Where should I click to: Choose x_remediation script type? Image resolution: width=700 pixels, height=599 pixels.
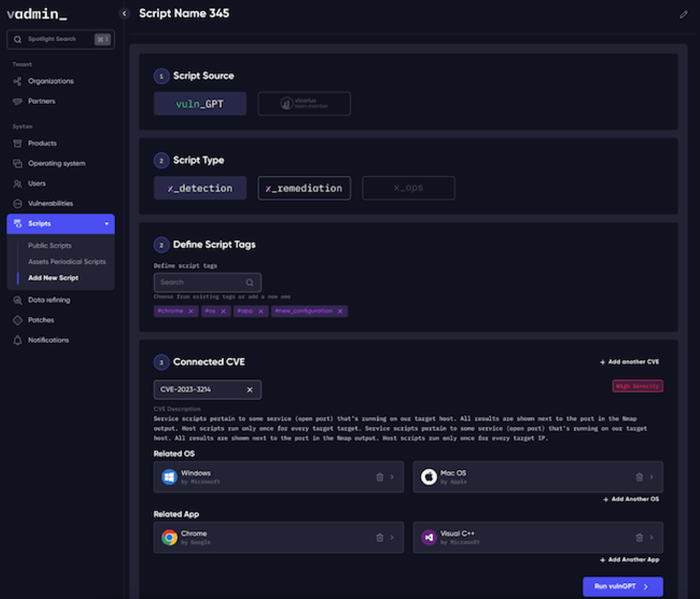pyautogui.click(x=304, y=188)
